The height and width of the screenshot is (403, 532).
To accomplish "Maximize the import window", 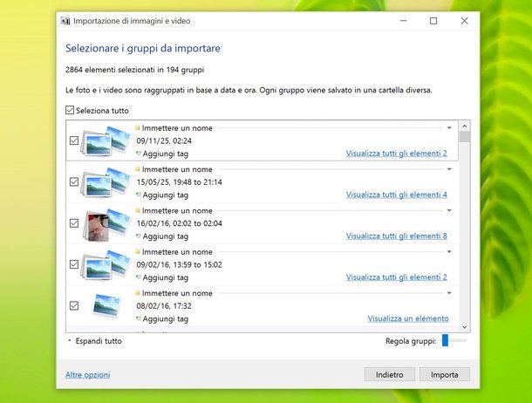I will click(433, 21).
